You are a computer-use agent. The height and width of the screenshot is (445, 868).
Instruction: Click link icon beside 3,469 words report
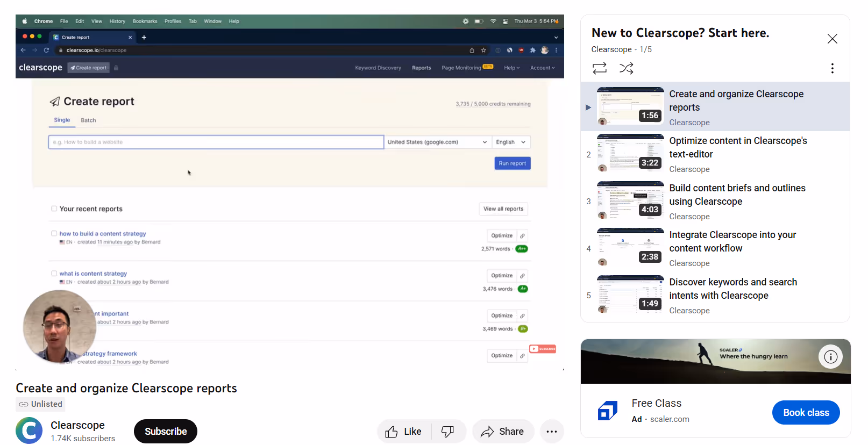pyautogui.click(x=522, y=316)
